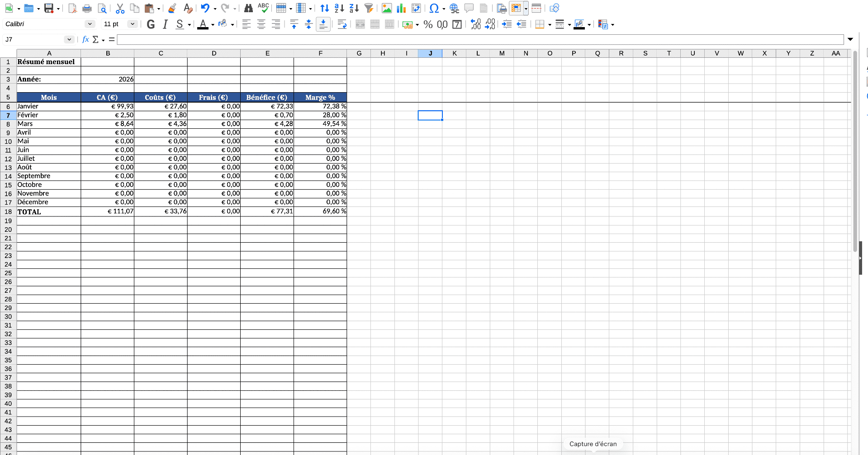Screen dimensions: 868x455
Task: Toggle Freeze Rows and Columns button
Action: [x=516, y=8]
